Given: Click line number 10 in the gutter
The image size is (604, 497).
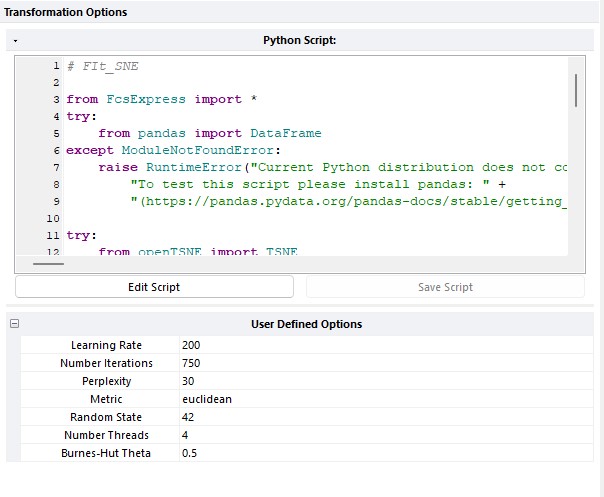Looking at the screenshot, I should [53, 218].
